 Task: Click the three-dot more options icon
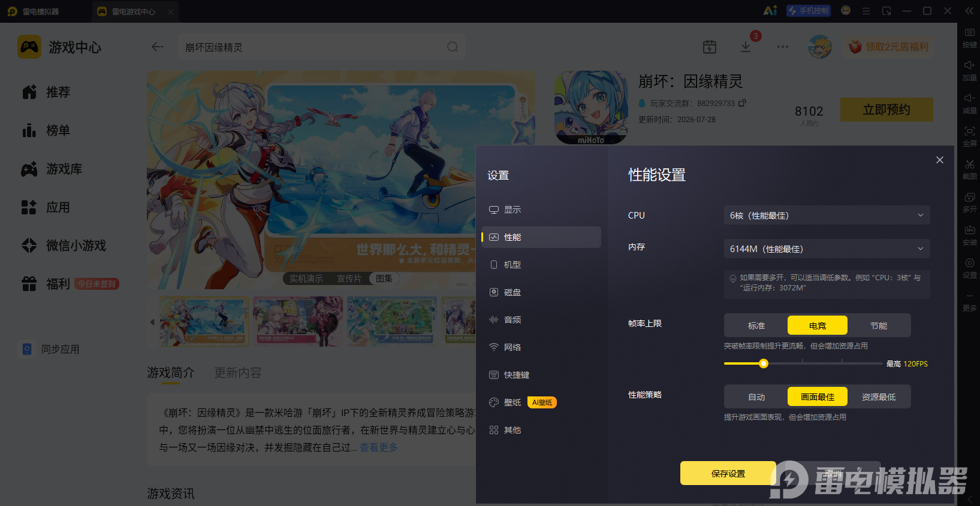(783, 47)
